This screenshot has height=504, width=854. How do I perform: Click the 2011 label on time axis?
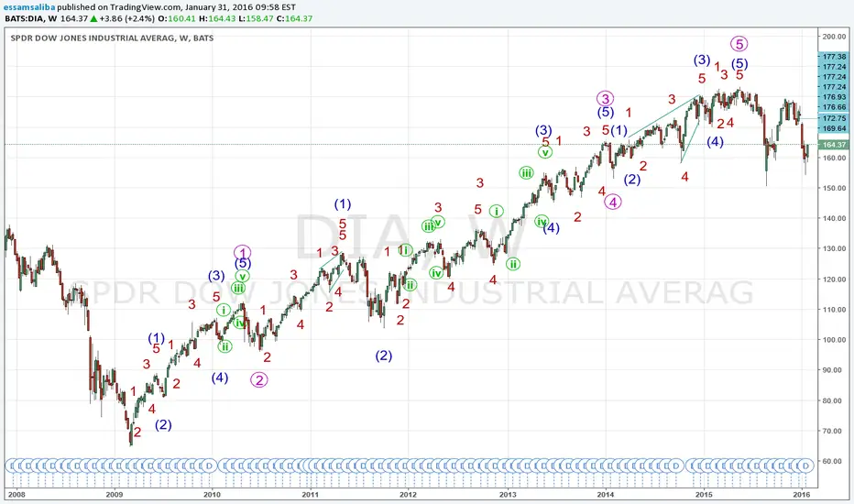[x=311, y=495]
